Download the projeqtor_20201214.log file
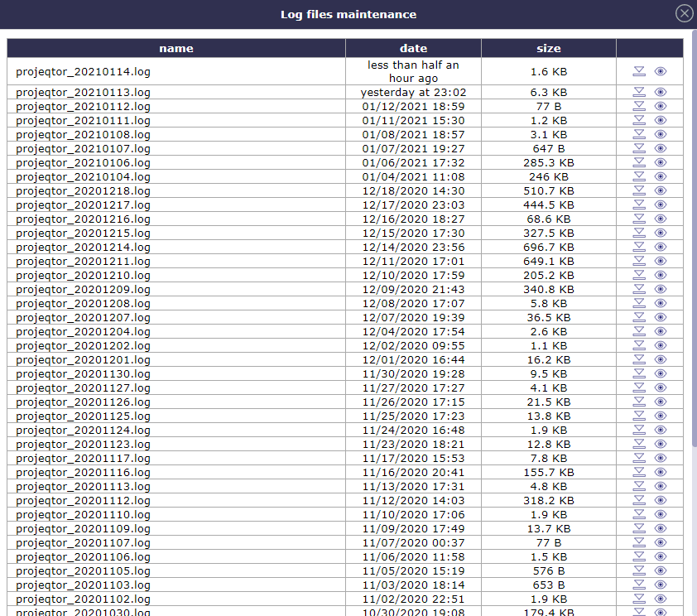The image size is (697, 616). pyautogui.click(x=639, y=247)
